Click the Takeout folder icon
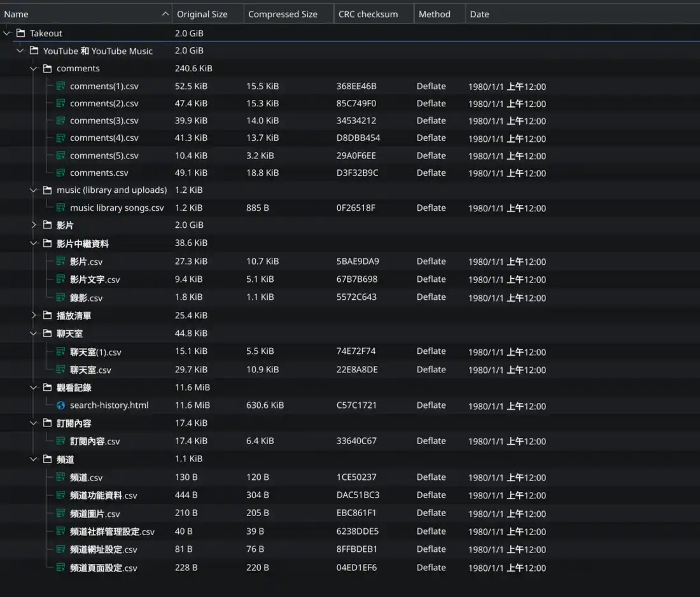 tap(20, 32)
